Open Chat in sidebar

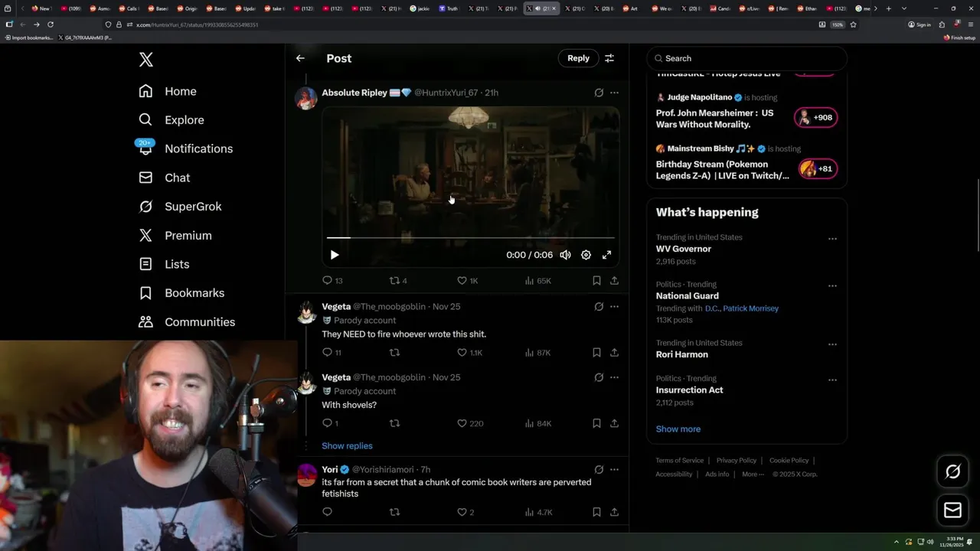pyautogui.click(x=164, y=178)
